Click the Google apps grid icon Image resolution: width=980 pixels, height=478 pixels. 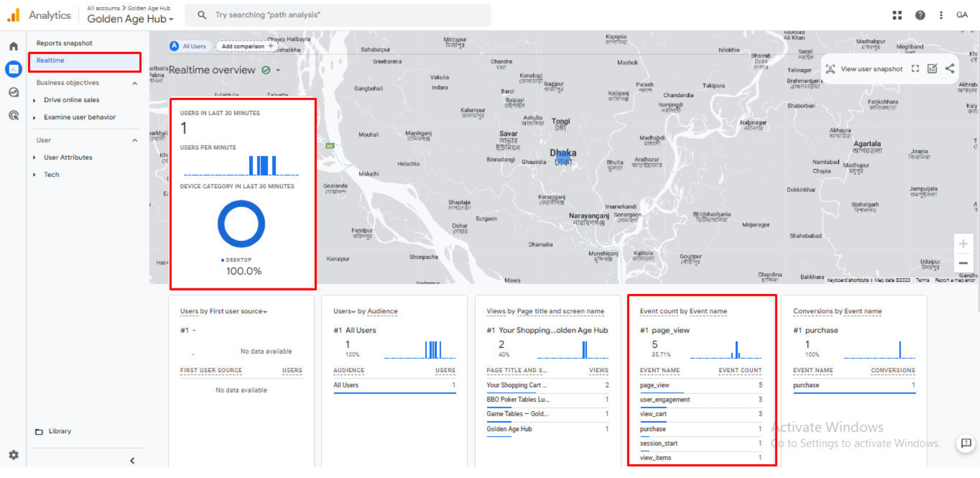click(x=897, y=15)
